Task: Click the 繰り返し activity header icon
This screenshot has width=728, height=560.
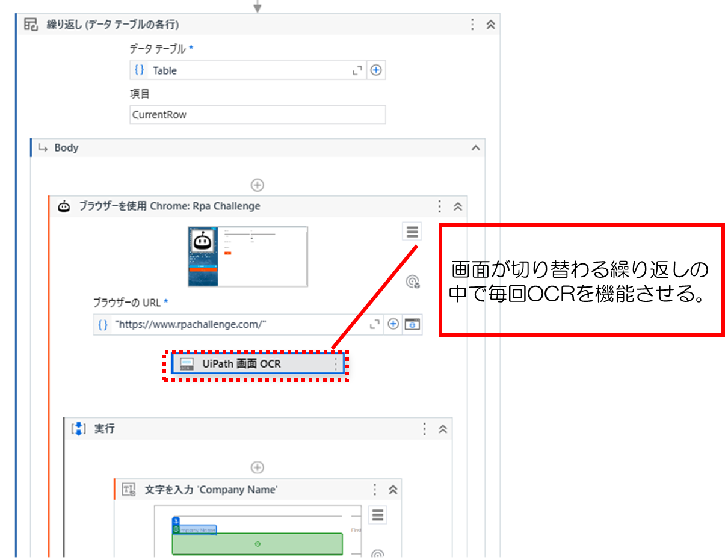Action: (x=31, y=25)
